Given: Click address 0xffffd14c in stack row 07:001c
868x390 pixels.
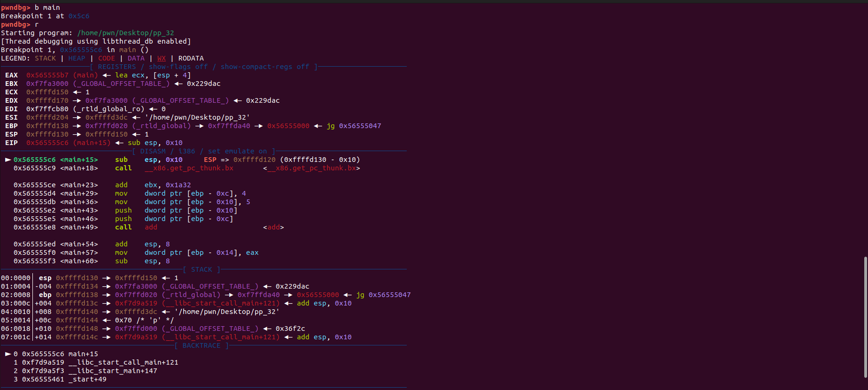Looking at the screenshot, I should (x=77, y=337).
